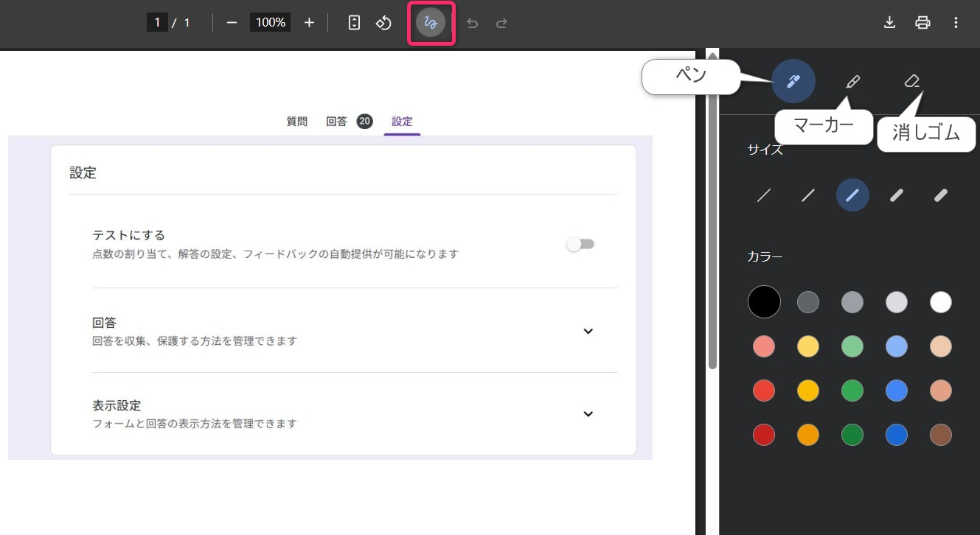Pick the bright red color swatch
This screenshot has width=980, height=535.
coord(764,391)
